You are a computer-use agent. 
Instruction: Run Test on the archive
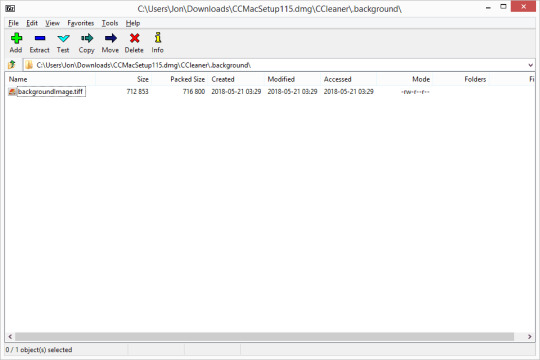(63, 38)
